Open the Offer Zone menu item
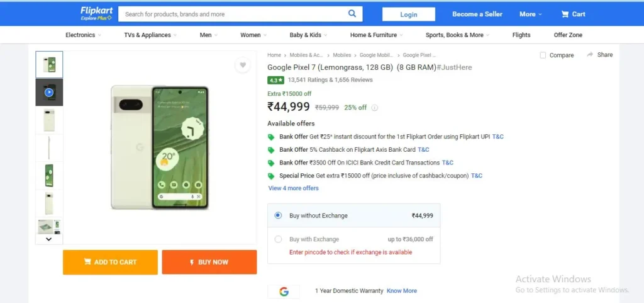644x303 pixels. 568,35
